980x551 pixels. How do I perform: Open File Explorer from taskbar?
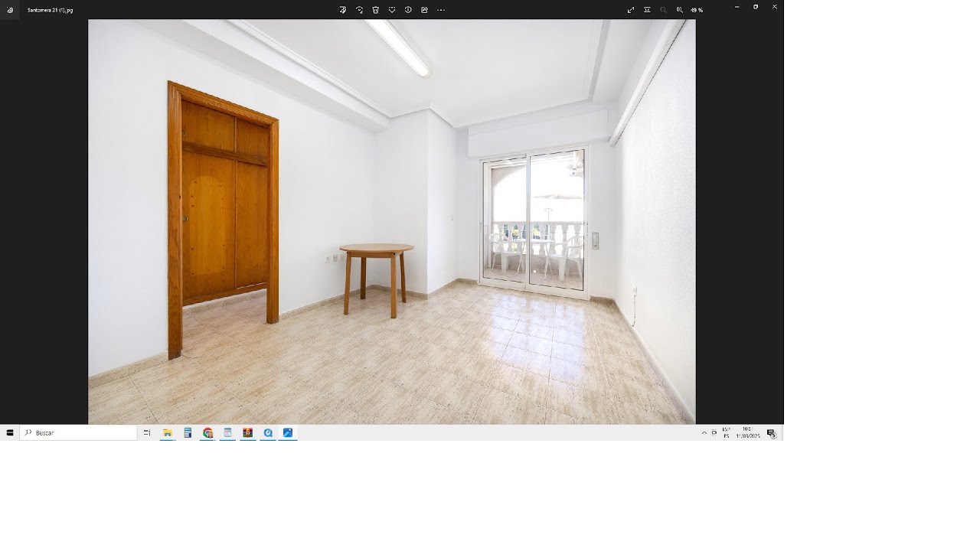[x=168, y=432]
